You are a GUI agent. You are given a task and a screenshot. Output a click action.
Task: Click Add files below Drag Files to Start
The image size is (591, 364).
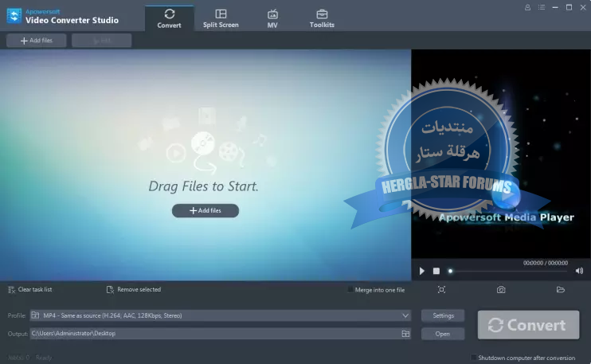click(x=205, y=210)
